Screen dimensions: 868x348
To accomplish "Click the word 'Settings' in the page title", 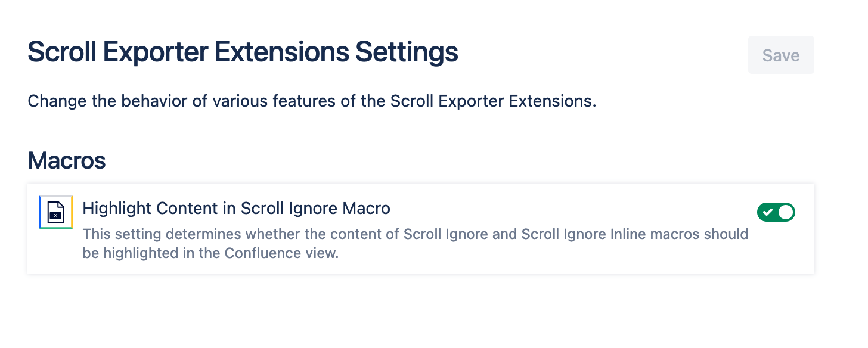I will (407, 52).
